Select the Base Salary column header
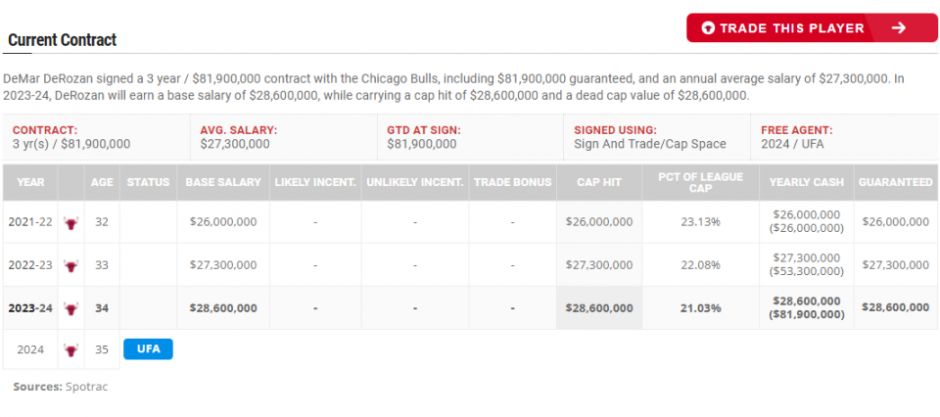940x417 pixels. [223, 182]
